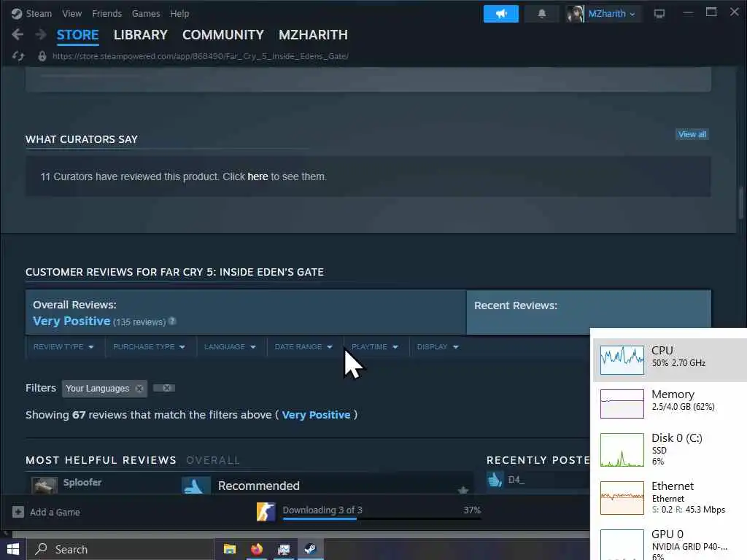Open Sploofer's profile name link
This screenshot has width=747, height=560.
point(82,482)
